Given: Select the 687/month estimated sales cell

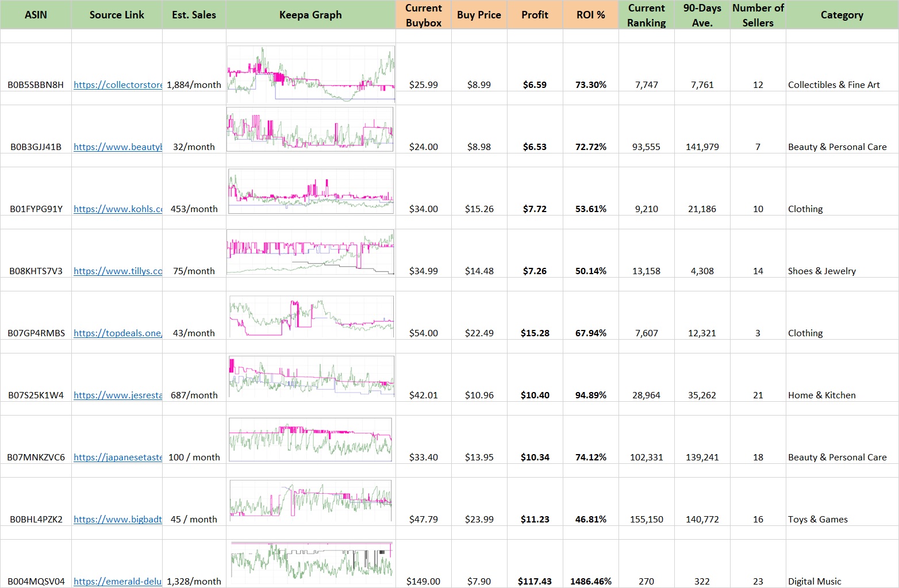Looking at the screenshot, I should [194, 395].
